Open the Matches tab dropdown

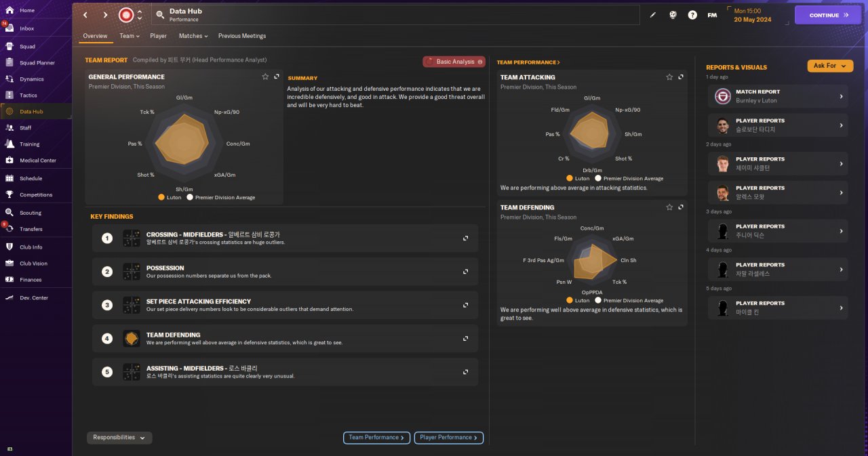coord(193,36)
